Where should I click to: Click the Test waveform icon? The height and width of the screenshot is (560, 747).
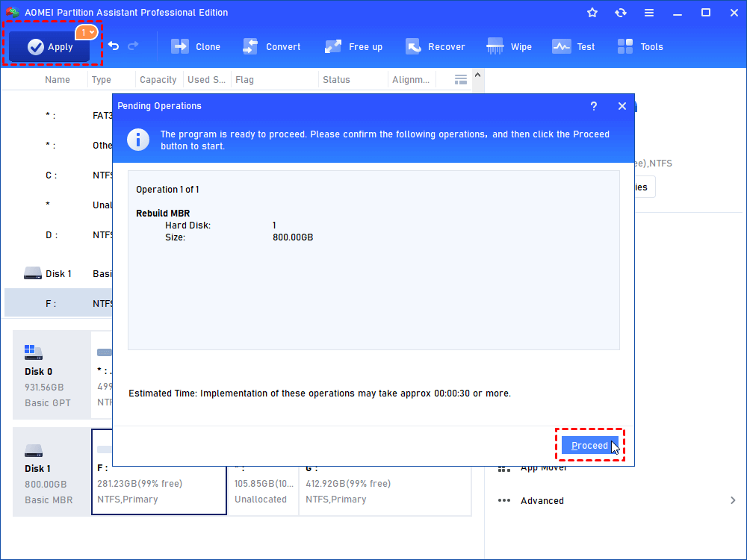[561, 46]
